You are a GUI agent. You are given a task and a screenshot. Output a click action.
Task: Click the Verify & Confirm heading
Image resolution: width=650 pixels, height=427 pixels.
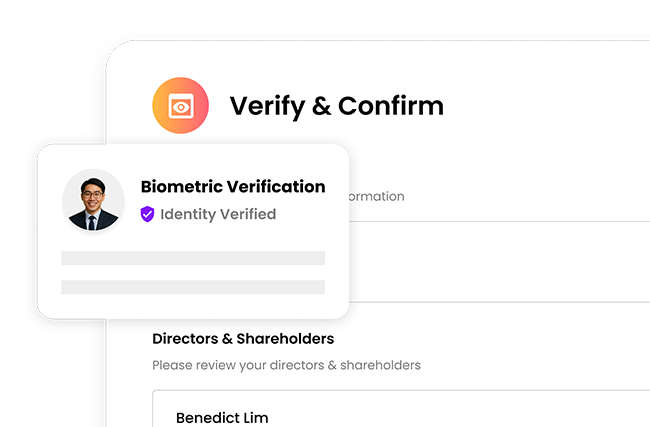point(337,106)
